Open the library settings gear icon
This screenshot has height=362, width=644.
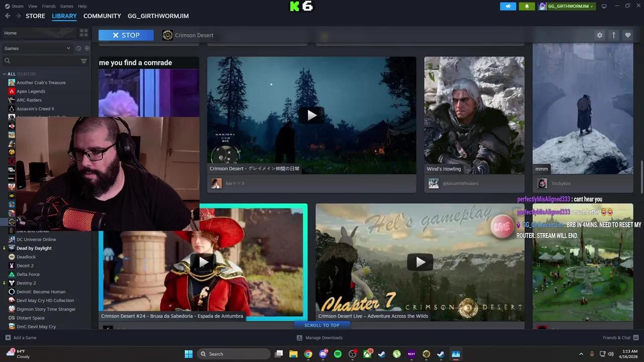[x=600, y=35]
